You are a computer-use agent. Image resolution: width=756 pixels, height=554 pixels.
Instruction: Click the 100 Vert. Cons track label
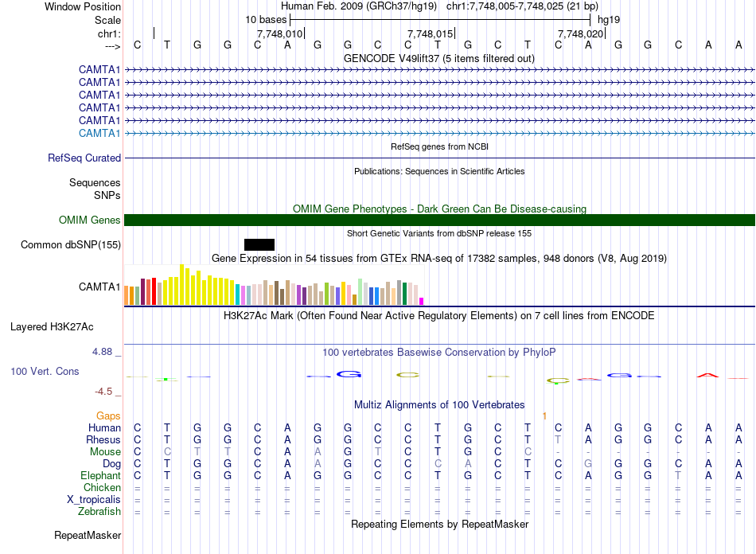click(x=45, y=371)
